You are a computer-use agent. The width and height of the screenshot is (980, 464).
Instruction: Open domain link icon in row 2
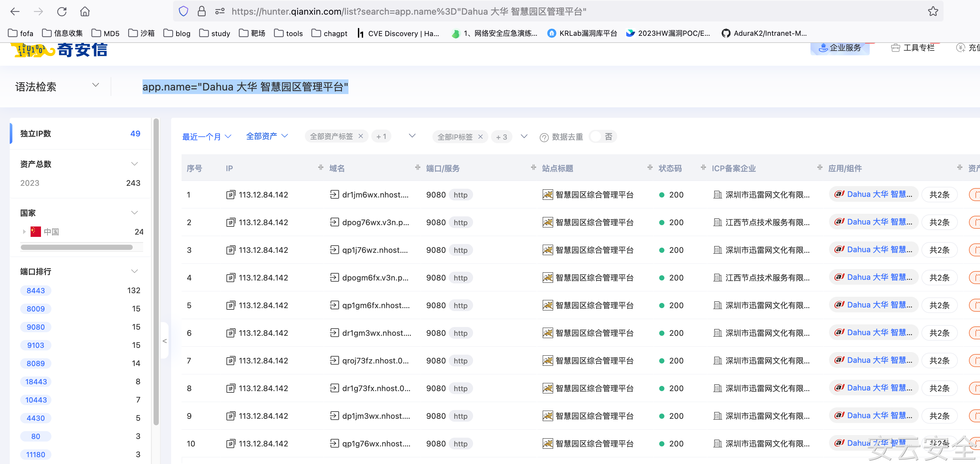[334, 222]
